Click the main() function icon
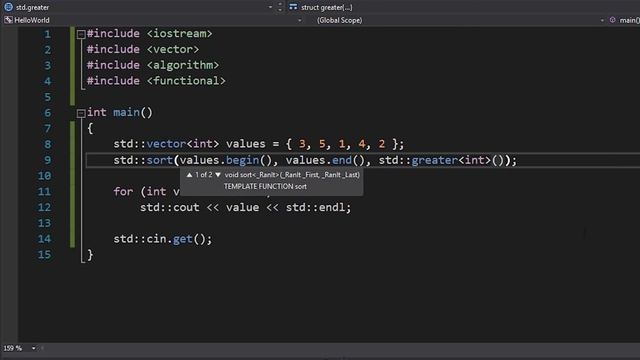 (612, 20)
